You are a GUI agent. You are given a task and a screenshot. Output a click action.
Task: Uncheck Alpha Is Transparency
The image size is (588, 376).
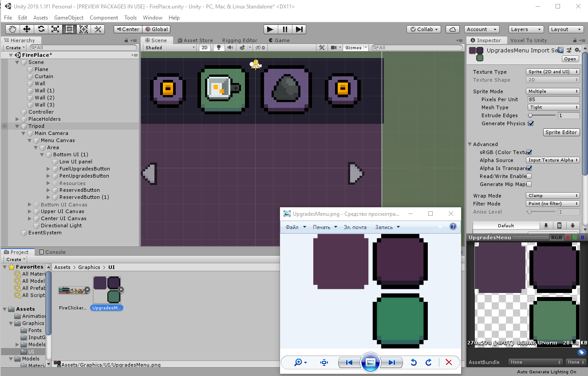tap(529, 168)
